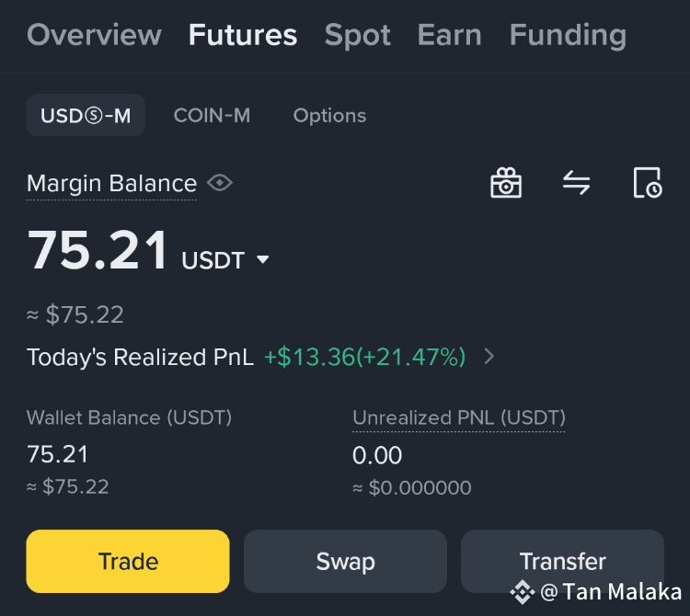Select the USDⓈ-M futures option
Viewport: 690px width, 616px height.
pos(86,115)
